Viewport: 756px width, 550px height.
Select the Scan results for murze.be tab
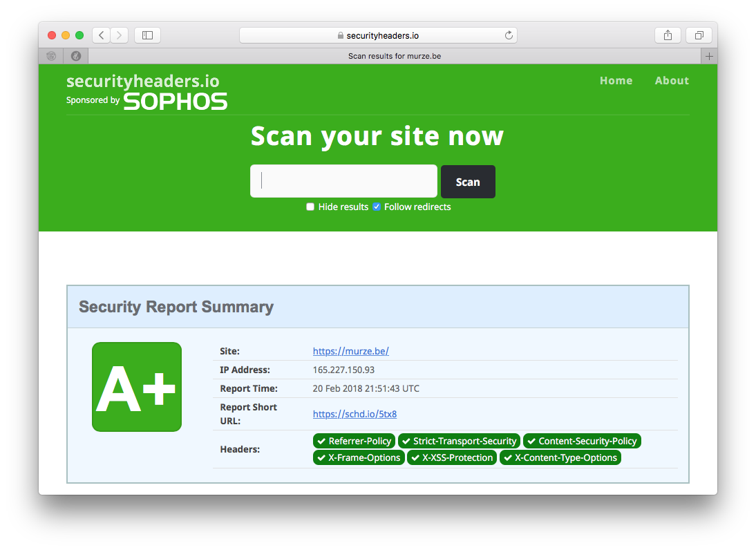tap(395, 56)
